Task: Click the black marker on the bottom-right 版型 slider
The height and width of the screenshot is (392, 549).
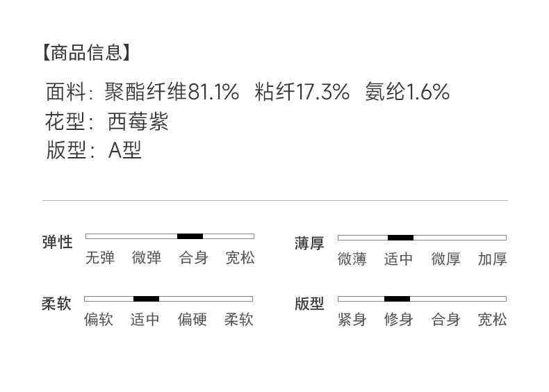Action: pyautogui.click(x=397, y=299)
